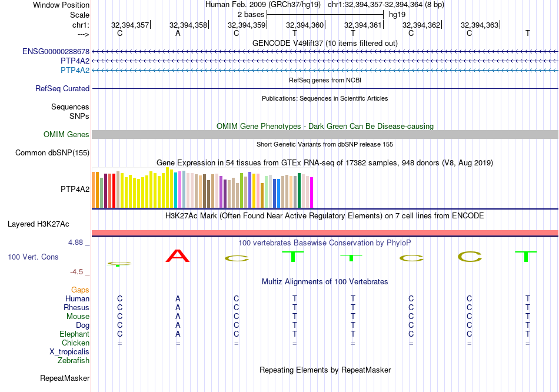Click the black PTP4A2 GTEx expression label
Image resolution: width=559 pixels, height=392 pixels.
coord(75,189)
